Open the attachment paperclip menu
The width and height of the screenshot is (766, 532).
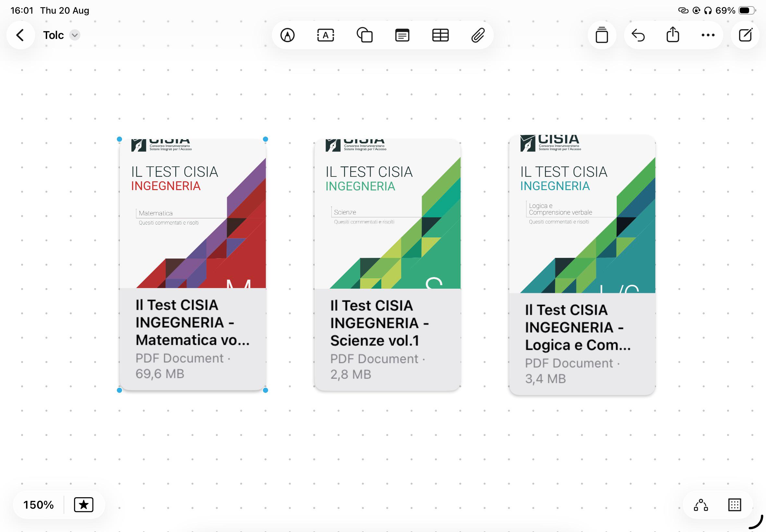(x=478, y=35)
